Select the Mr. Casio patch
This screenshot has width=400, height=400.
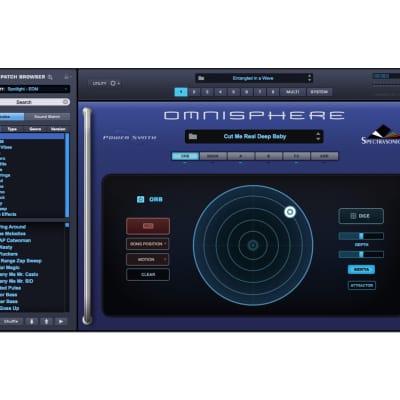19,274
